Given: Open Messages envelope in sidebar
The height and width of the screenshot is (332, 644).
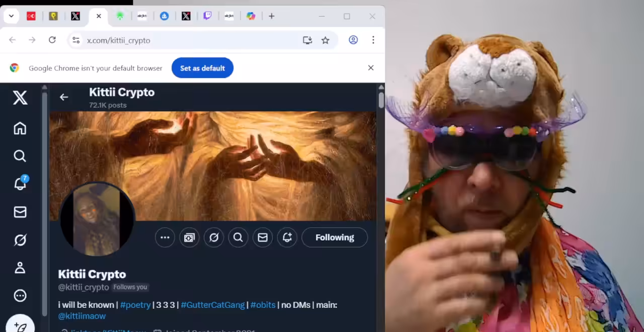Looking at the screenshot, I should (20, 212).
